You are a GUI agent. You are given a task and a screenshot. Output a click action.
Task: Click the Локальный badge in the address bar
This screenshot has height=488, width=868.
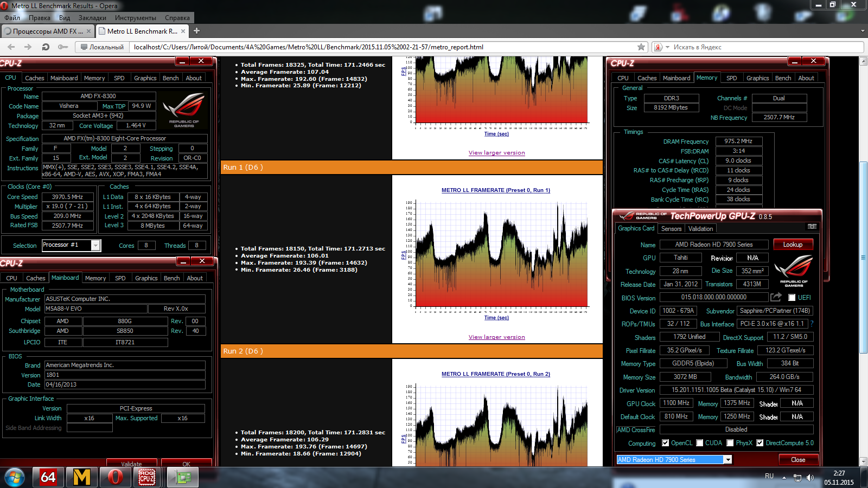point(102,47)
